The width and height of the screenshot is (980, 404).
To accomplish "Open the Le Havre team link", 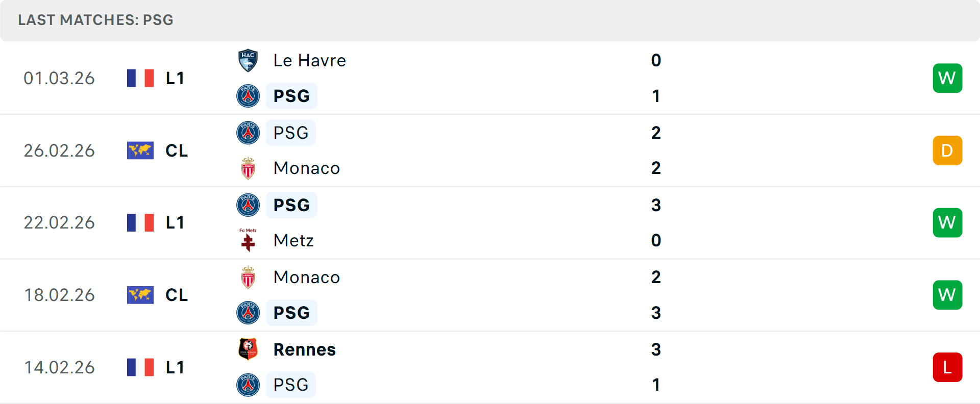I will (309, 61).
